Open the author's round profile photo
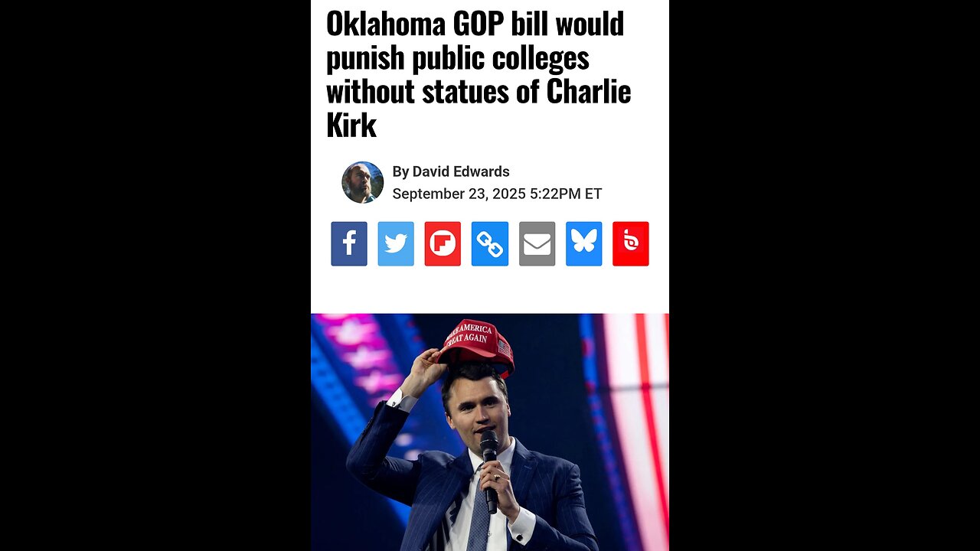The width and height of the screenshot is (980, 551). point(362,182)
